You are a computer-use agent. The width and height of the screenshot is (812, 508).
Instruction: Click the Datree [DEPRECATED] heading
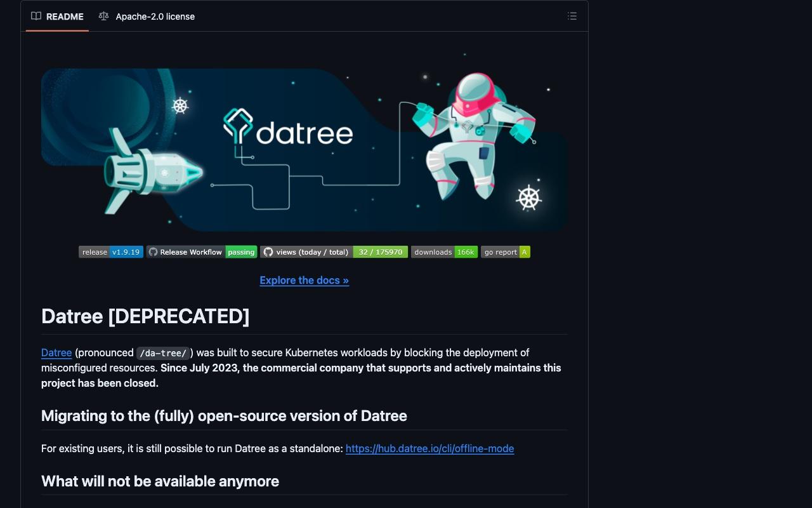point(145,316)
